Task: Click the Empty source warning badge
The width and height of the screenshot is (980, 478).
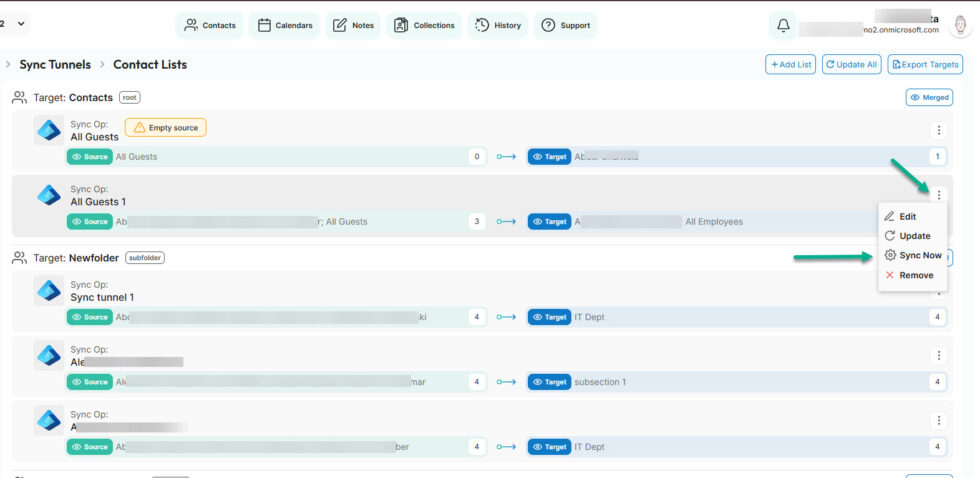Action: click(x=166, y=127)
